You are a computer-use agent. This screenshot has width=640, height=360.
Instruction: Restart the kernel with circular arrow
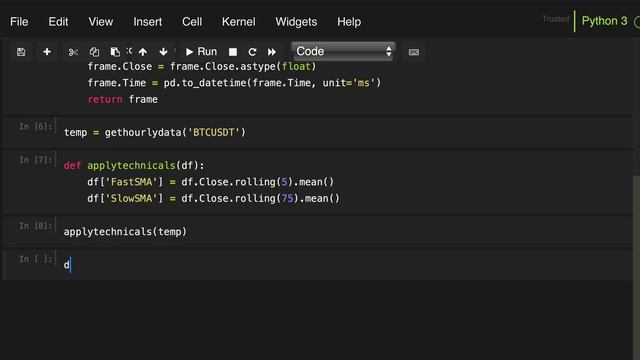click(x=252, y=52)
